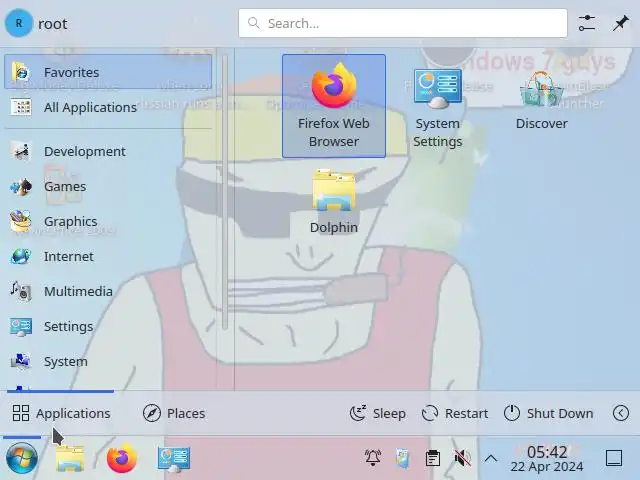Click the category list scrollbar
The width and height of the screenshot is (640, 480).
[224, 192]
